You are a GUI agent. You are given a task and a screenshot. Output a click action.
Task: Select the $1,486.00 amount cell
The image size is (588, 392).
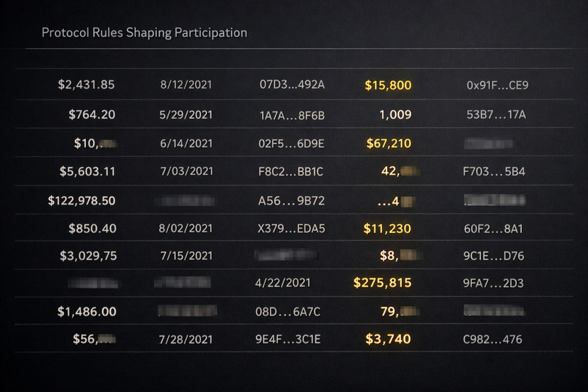point(87,312)
